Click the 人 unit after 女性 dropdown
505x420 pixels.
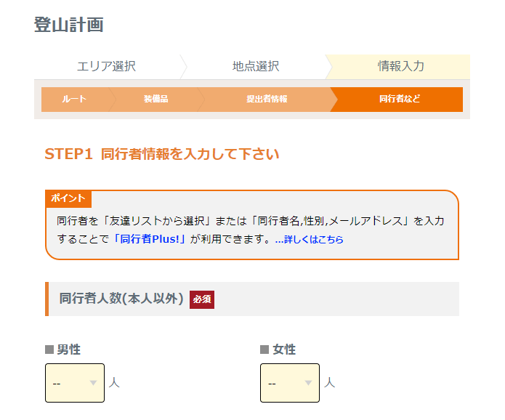[x=329, y=382]
